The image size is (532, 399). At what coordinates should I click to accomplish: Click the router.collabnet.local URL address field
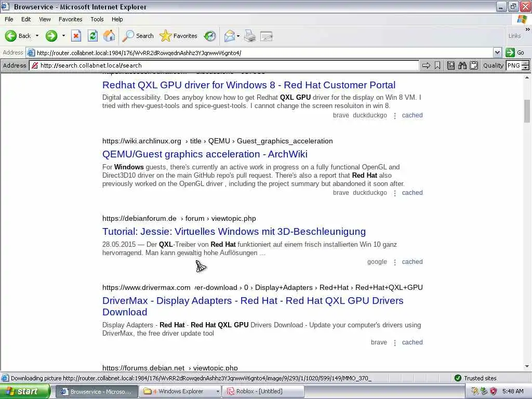pos(260,52)
